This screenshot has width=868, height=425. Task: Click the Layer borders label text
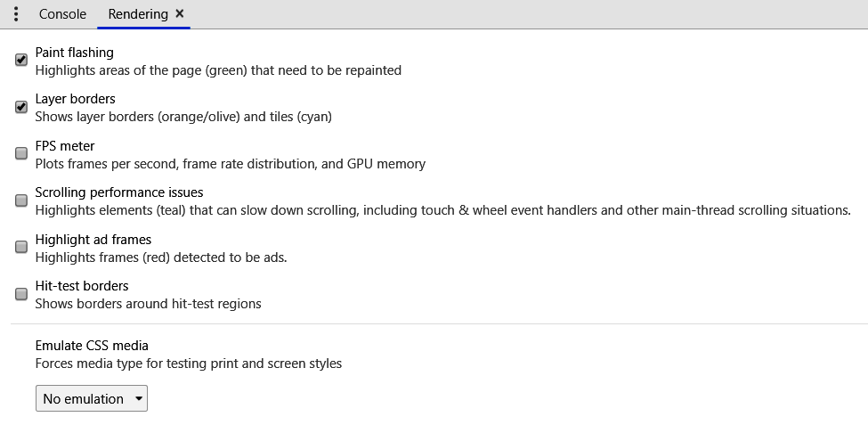pyautogui.click(x=76, y=99)
